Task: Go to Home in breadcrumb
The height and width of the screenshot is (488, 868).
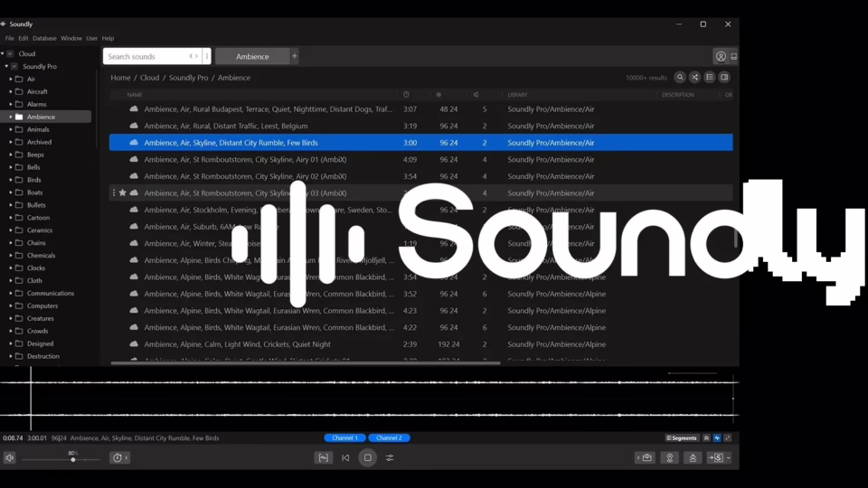Action: point(120,78)
